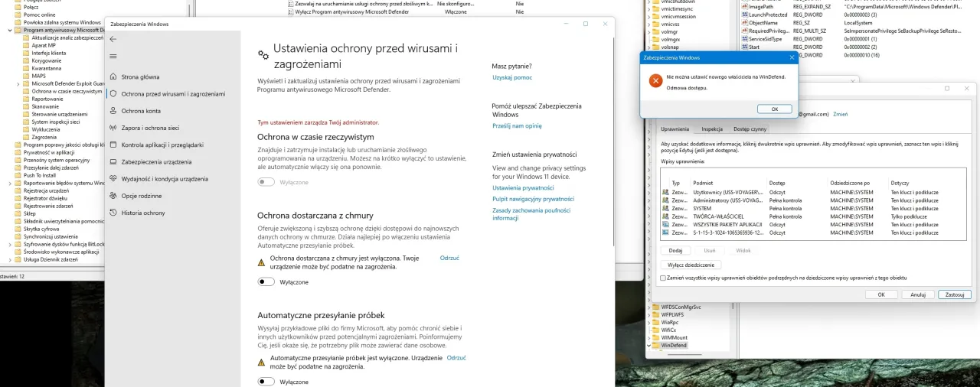Open the hamburger navigation menu
This screenshot has height=387, width=980.
pyautogui.click(x=113, y=56)
